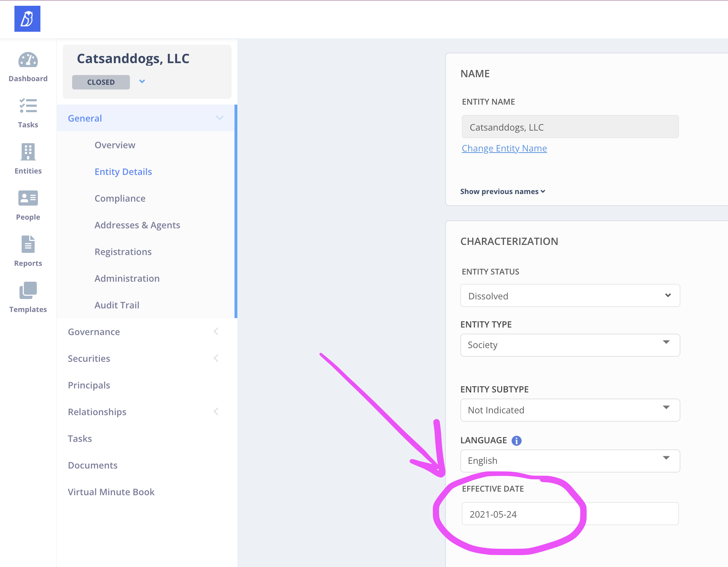Open the People contact card icon

28,198
